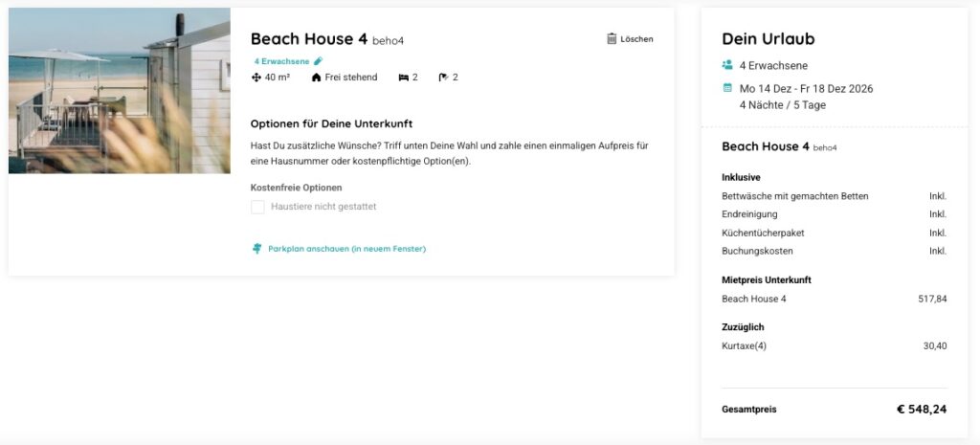Click the Frei stehend label

click(351, 78)
